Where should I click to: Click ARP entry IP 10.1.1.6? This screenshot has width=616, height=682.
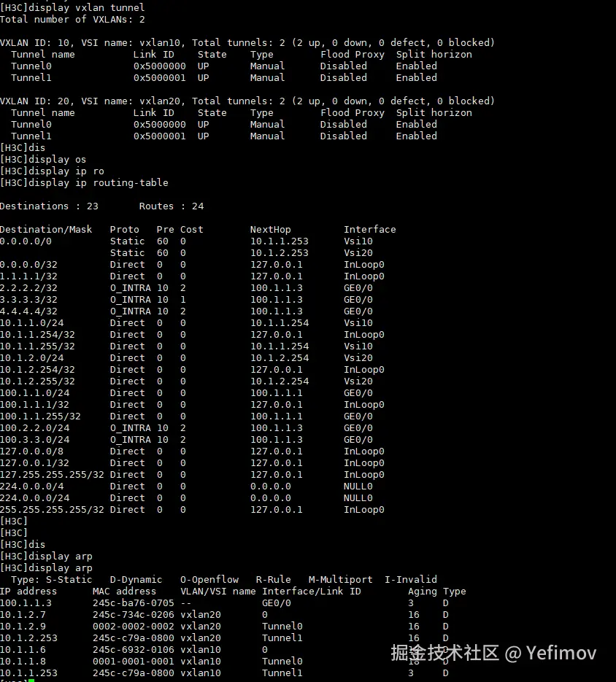[x=23, y=650]
